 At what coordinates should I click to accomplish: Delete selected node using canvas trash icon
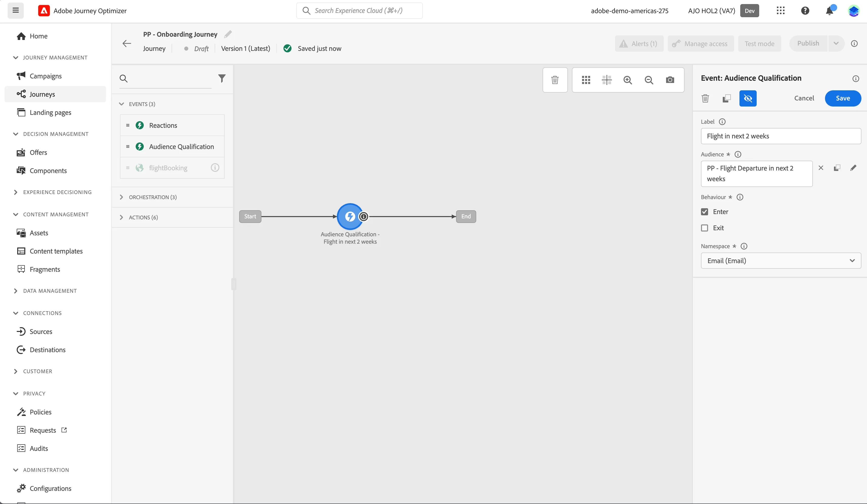[555, 80]
